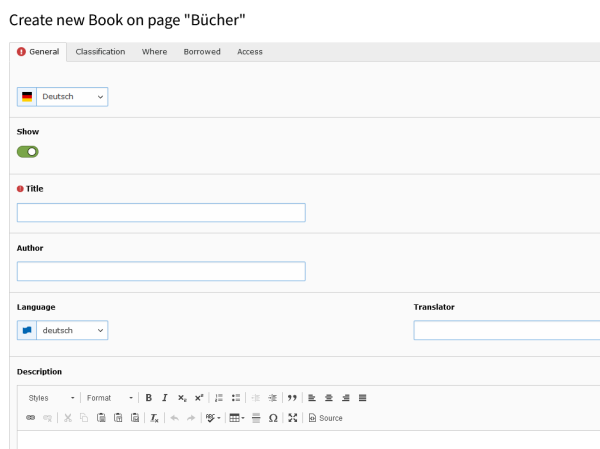600x449 pixels.
Task: Open the table insert dropdown
Action: 236,418
